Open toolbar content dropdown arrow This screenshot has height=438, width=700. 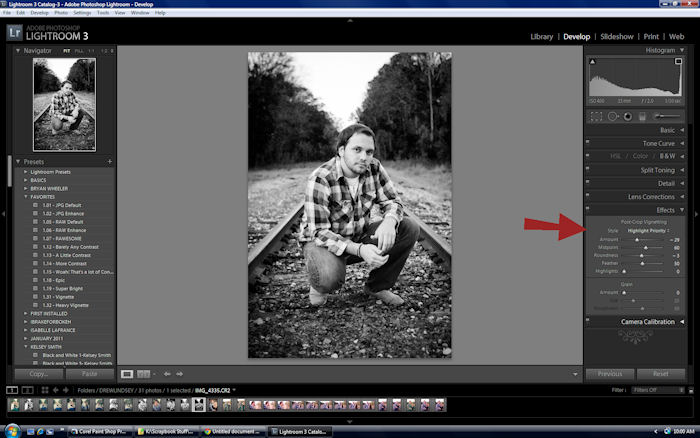pyautogui.click(x=575, y=374)
